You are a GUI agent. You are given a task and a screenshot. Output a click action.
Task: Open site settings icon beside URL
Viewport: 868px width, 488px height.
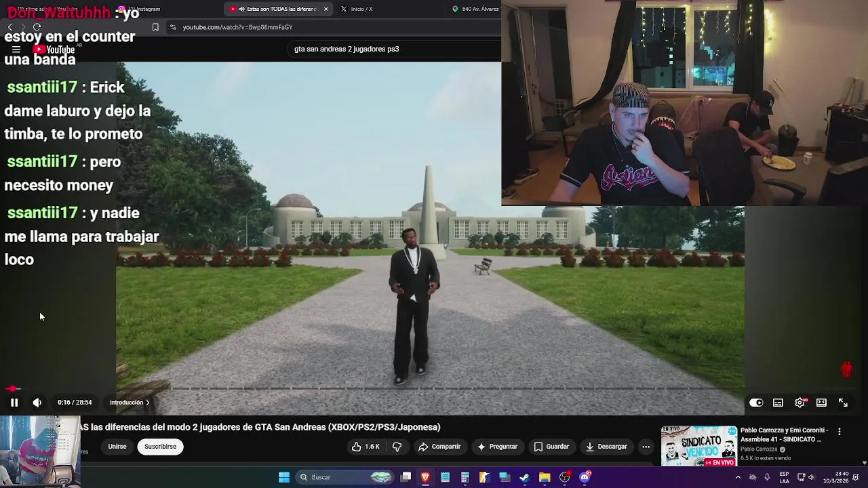tap(173, 27)
